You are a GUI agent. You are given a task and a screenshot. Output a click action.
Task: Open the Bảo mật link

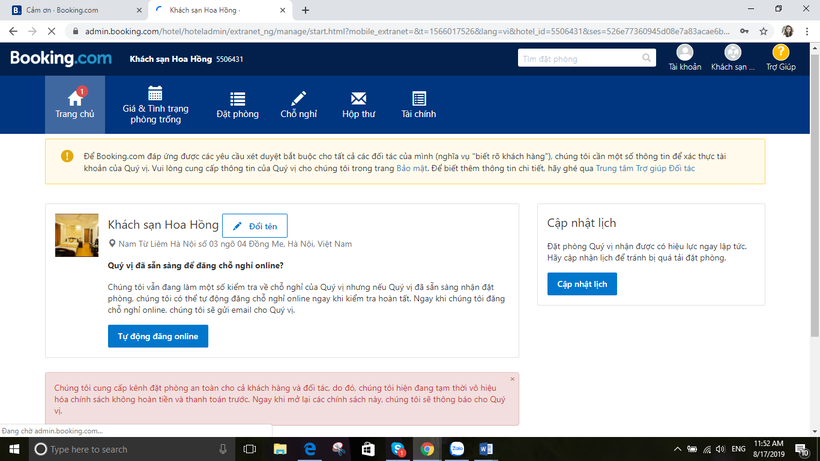(x=412, y=168)
